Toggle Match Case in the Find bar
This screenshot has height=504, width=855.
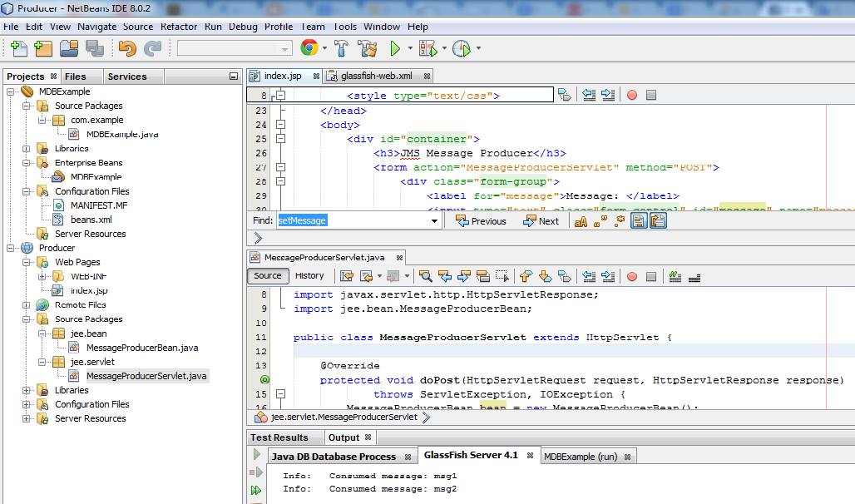[581, 221]
